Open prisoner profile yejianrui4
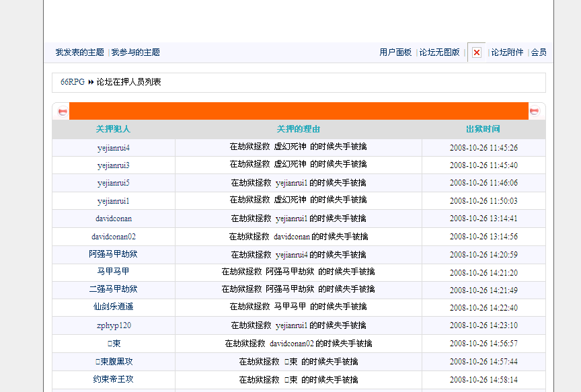Viewport: 581px width, 392px height. click(x=114, y=148)
